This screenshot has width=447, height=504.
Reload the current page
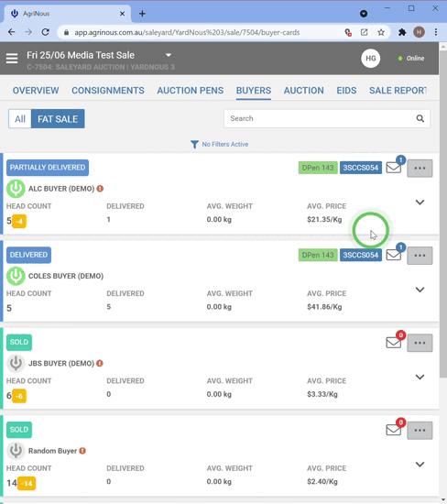tap(45, 32)
